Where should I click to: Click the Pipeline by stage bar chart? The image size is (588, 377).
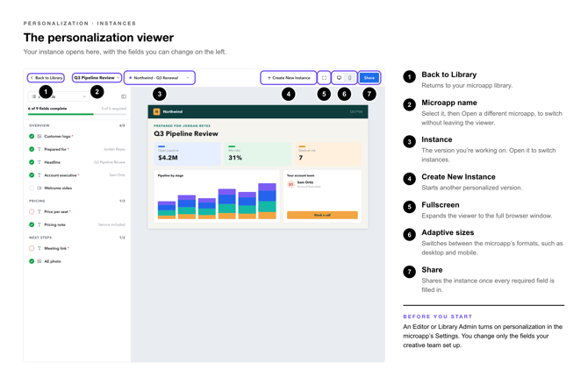pos(217,201)
